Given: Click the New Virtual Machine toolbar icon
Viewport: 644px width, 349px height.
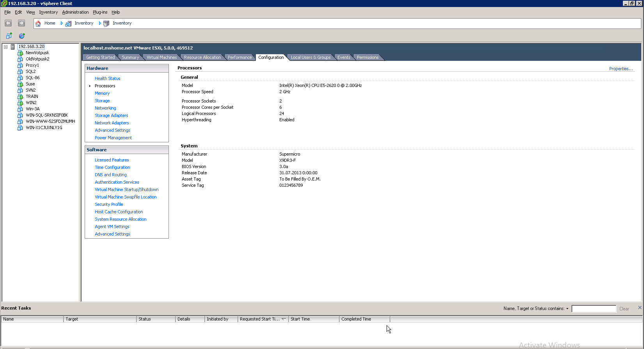Looking at the screenshot, I should 9,35.
